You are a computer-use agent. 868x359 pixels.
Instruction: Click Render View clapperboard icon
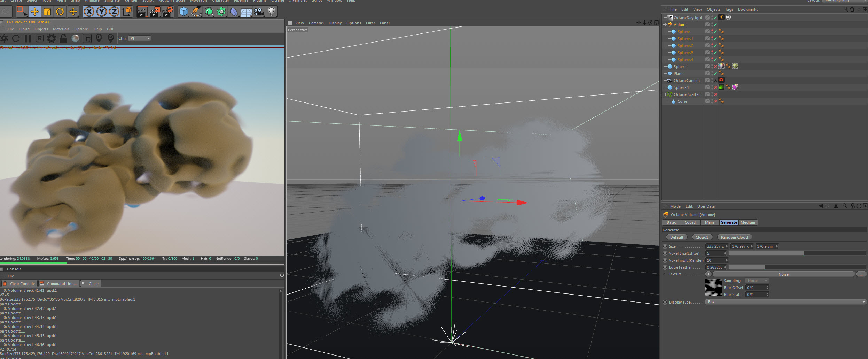pyautogui.click(x=142, y=12)
